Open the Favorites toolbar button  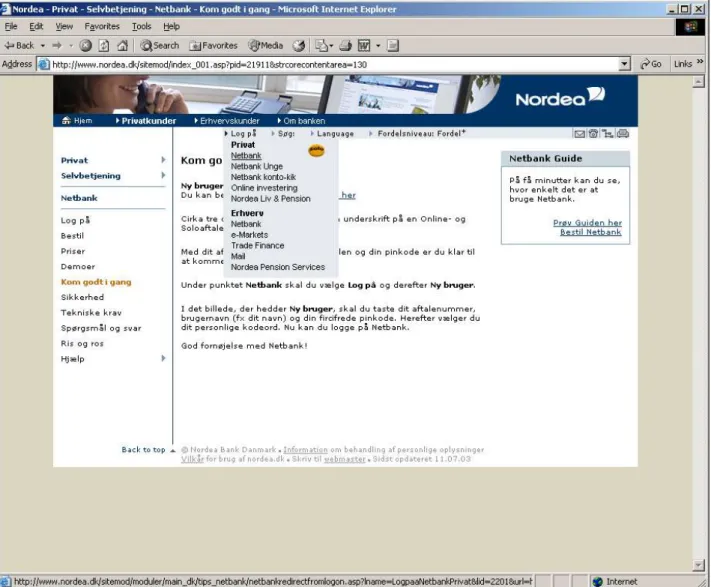click(x=213, y=45)
